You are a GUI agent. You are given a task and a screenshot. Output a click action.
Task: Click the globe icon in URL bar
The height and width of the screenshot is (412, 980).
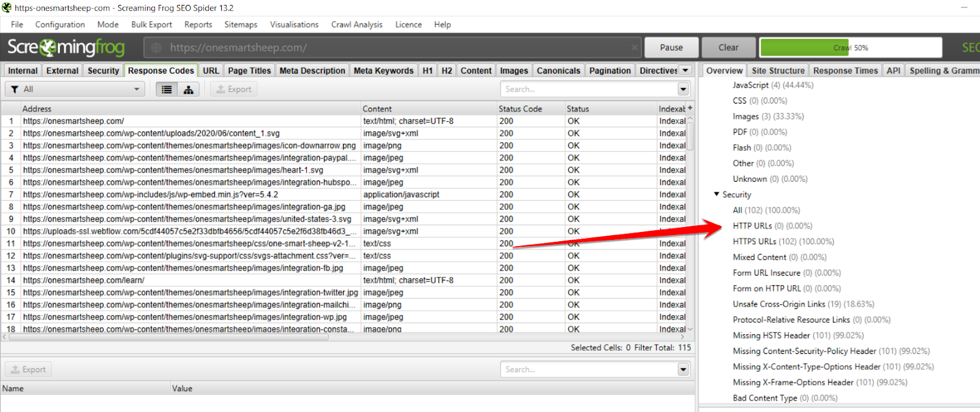pyautogui.click(x=157, y=48)
